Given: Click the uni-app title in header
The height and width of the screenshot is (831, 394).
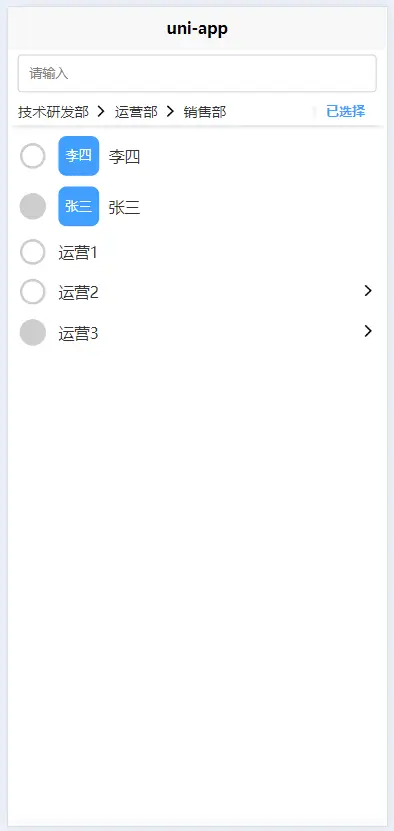Looking at the screenshot, I should click(x=197, y=29).
